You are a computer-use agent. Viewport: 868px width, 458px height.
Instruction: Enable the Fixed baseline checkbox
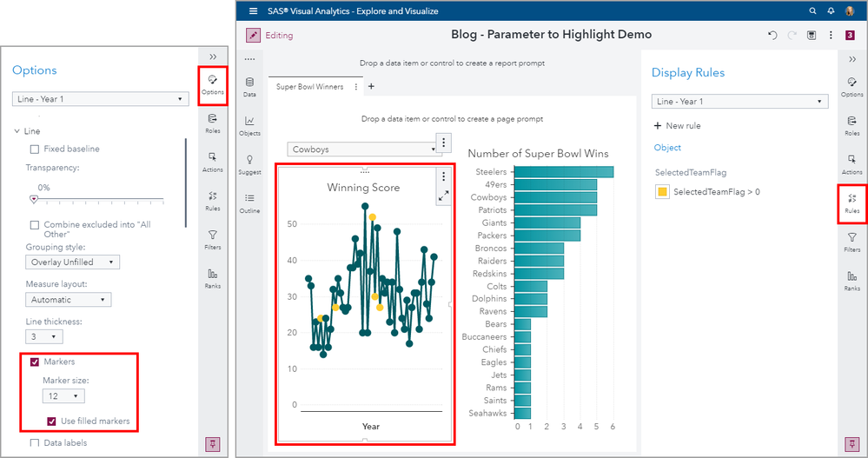click(35, 149)
